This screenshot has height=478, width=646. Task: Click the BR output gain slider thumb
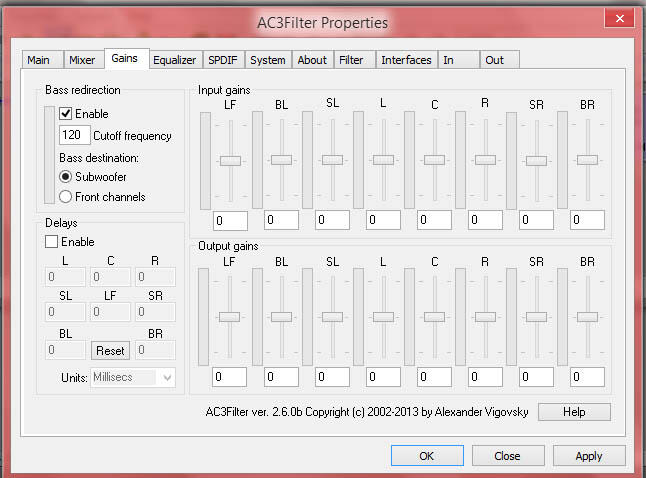tap(587, 317)
